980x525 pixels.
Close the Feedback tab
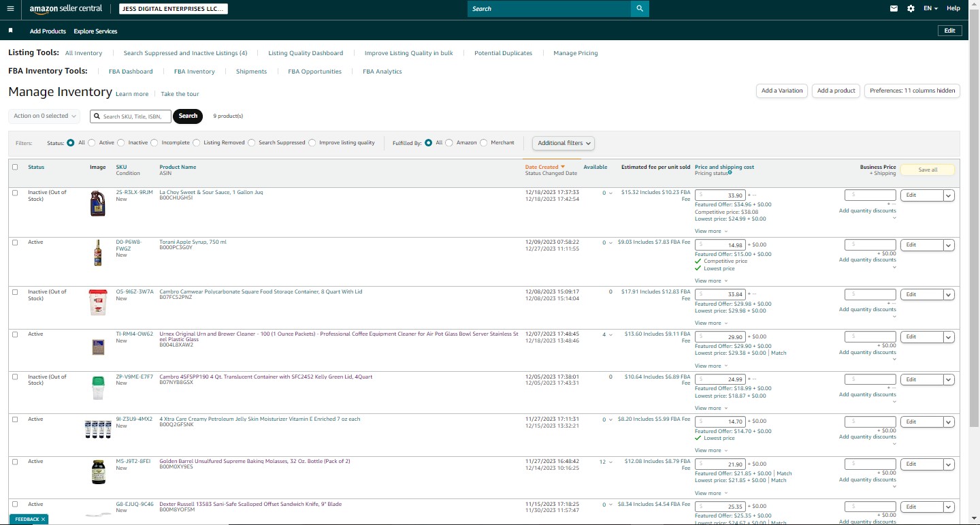[43, 519]
